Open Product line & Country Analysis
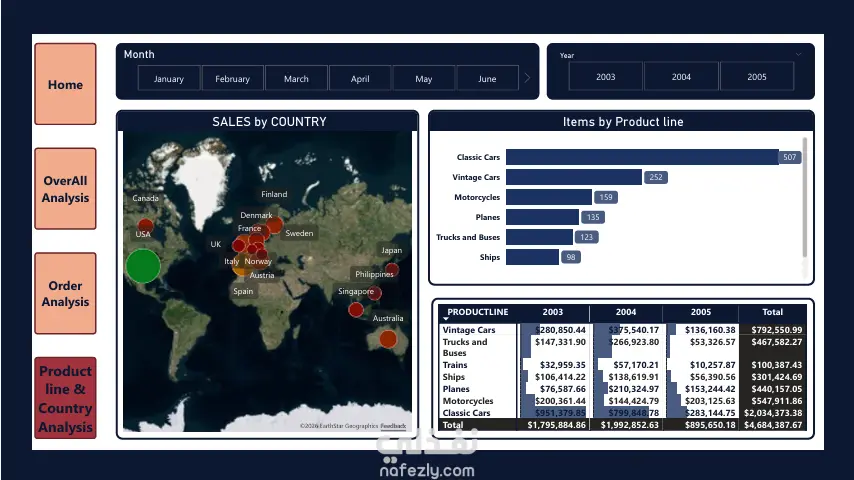Viewport: 854px width, 480px height. [x=65, y=398]
